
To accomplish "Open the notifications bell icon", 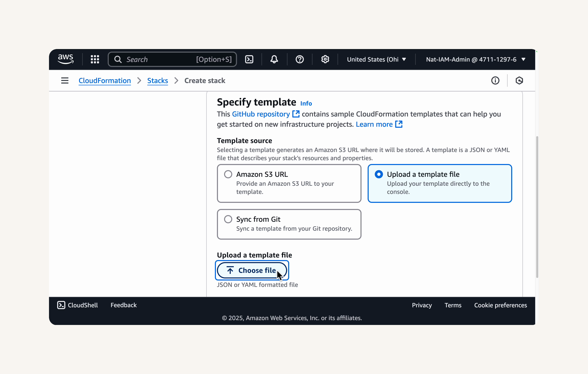I will pyautogui.click(x=274, y=59).
